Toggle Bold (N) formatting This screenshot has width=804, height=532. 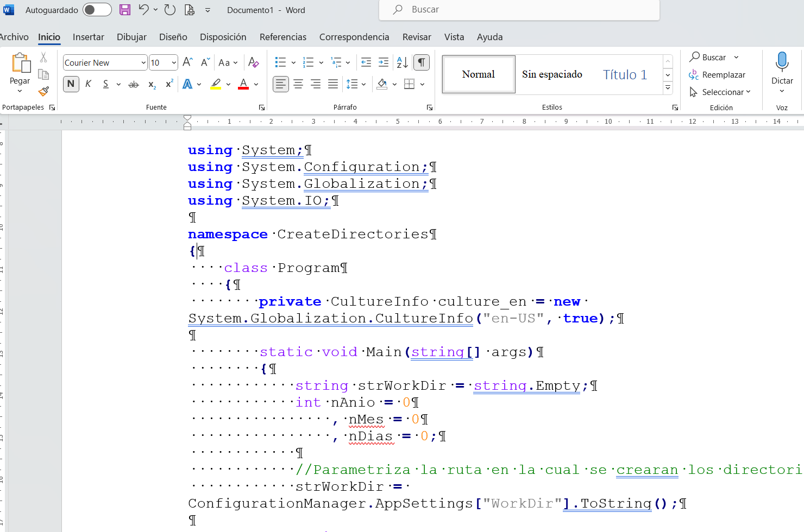(x=71, y=84)
